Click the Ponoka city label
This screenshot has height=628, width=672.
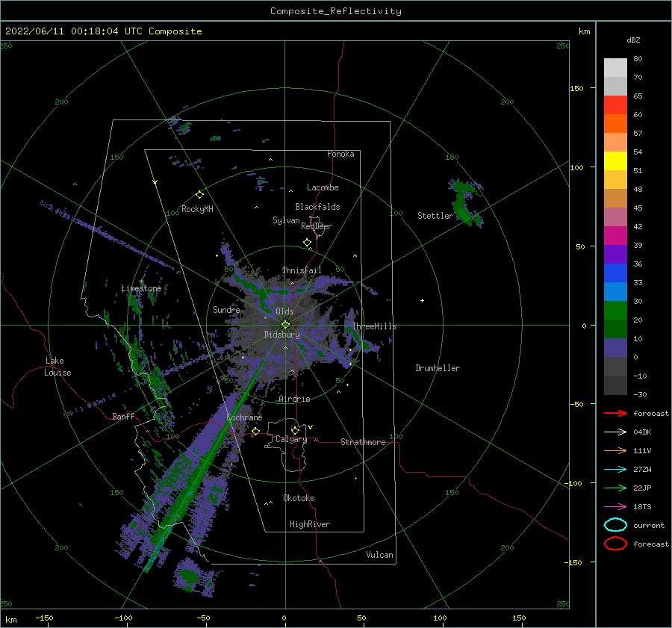[340, 154]
